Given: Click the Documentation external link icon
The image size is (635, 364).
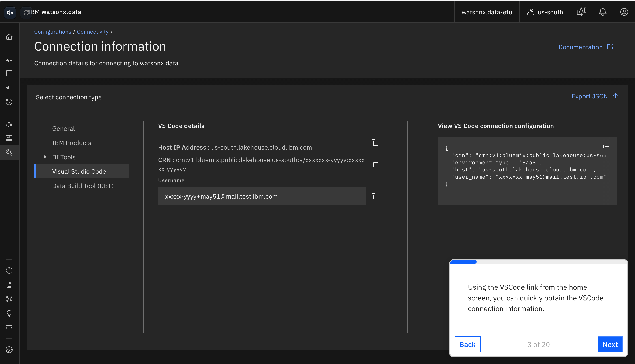Looking at the screenshot, I should (610, 47).
